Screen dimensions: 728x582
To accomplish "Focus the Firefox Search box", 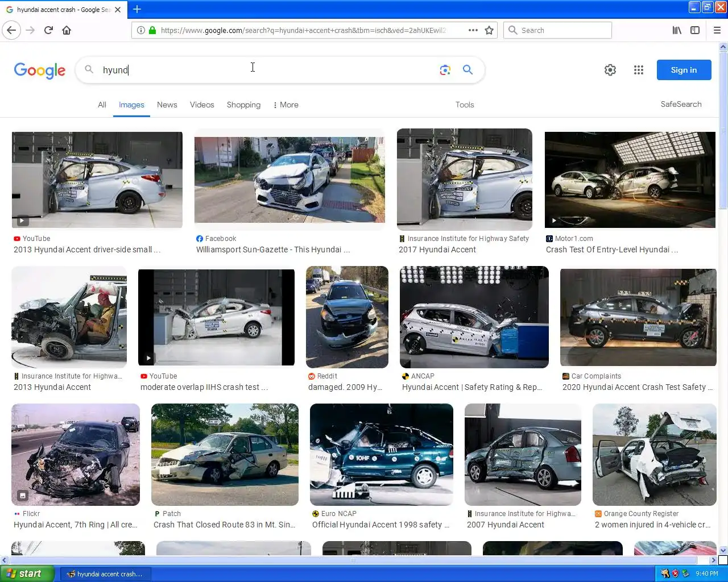I will (557, 30).
